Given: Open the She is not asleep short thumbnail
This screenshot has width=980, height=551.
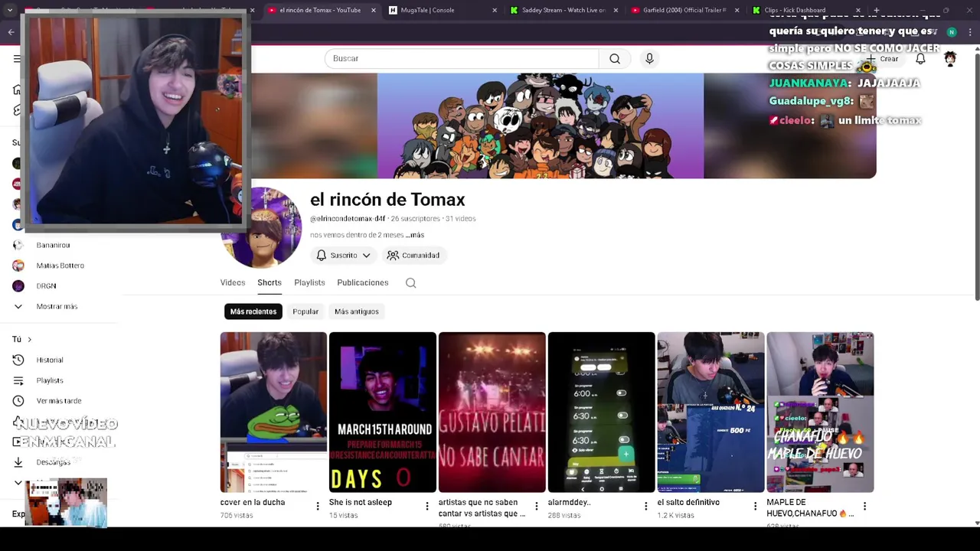Looking at the screenshot, I should 383,412.
